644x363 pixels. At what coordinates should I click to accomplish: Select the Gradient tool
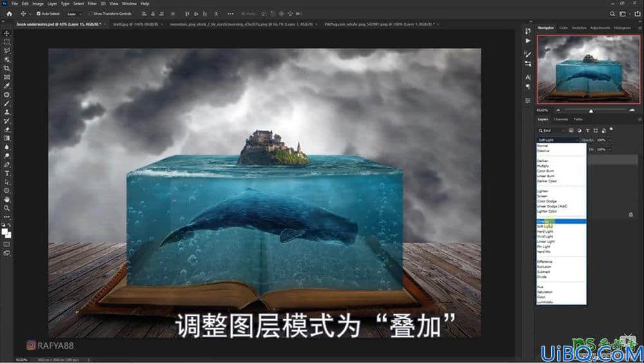6,138
